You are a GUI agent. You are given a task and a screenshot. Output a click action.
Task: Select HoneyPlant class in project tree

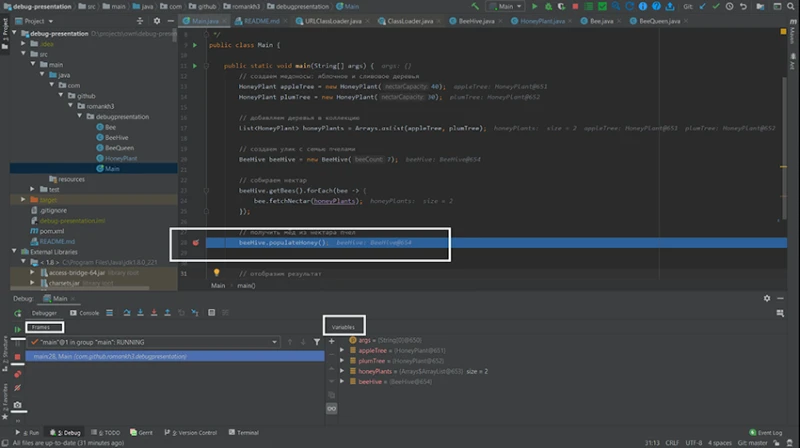(120, 158)
